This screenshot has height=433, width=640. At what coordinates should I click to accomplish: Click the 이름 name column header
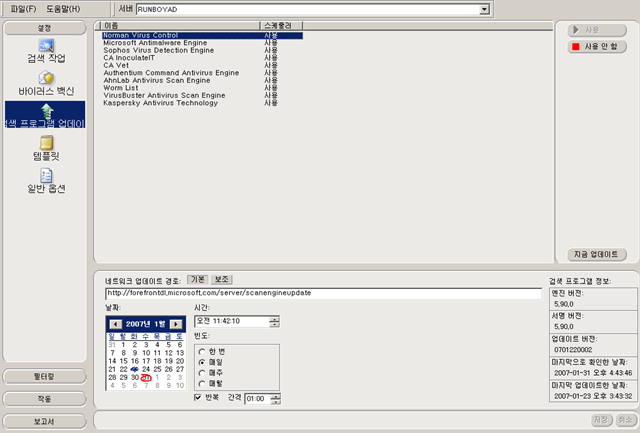click(180, 25)
